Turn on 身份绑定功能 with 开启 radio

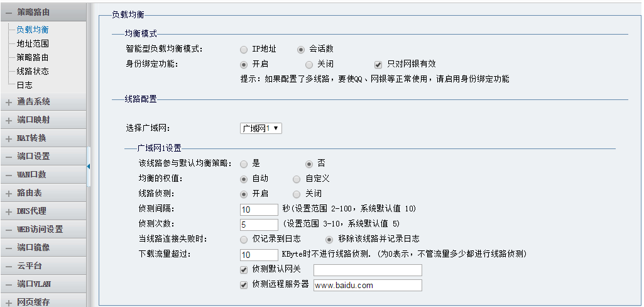tap(244, 65)
